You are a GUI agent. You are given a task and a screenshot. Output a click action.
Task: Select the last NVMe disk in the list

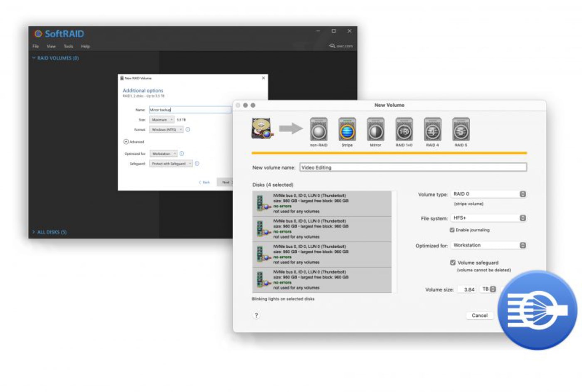[322, 280]
